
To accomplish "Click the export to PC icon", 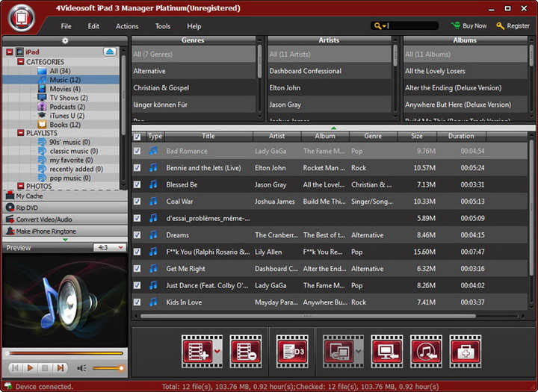I will (x=387, y=351).
